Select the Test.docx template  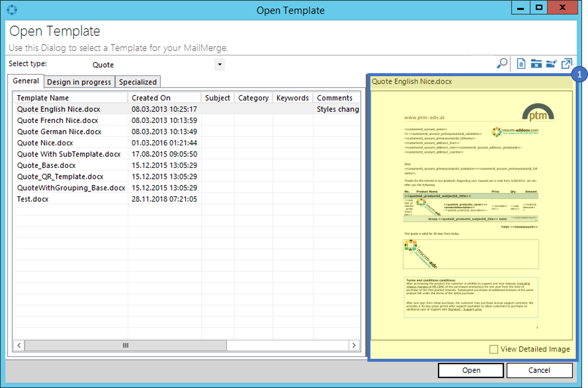point(33,199)
